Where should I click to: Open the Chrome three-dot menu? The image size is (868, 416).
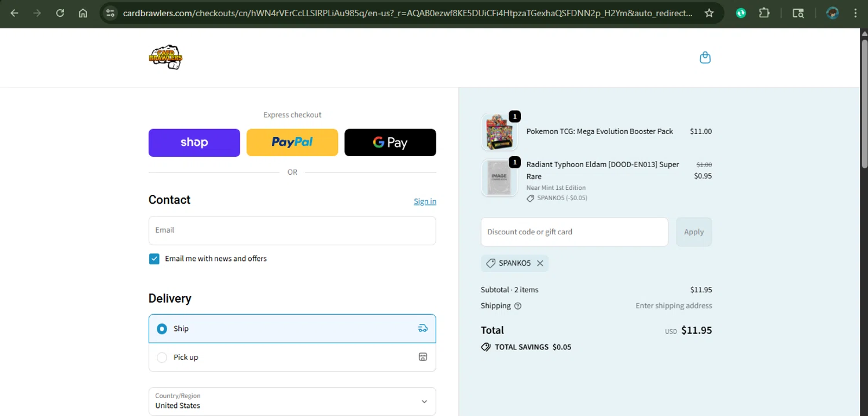[x=855, y=13]
